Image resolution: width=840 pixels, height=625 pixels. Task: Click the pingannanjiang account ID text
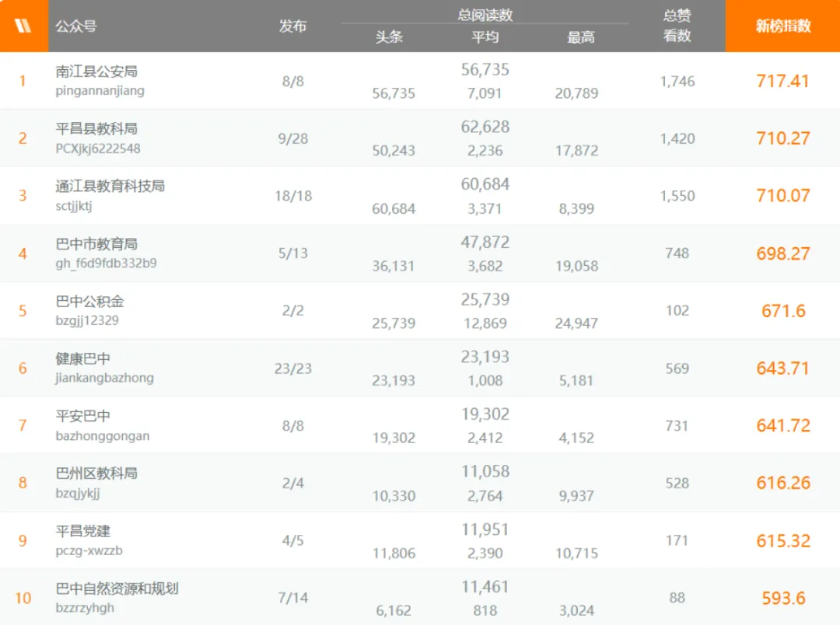(100, 90)
